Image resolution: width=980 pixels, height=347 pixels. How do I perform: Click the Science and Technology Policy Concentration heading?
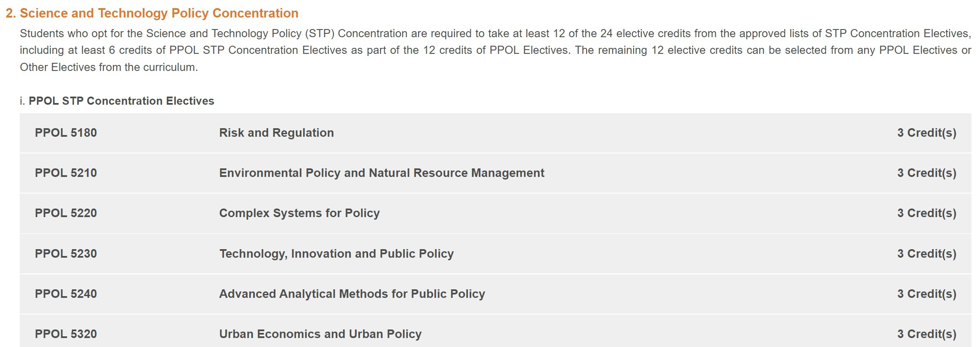coord(152,13)
